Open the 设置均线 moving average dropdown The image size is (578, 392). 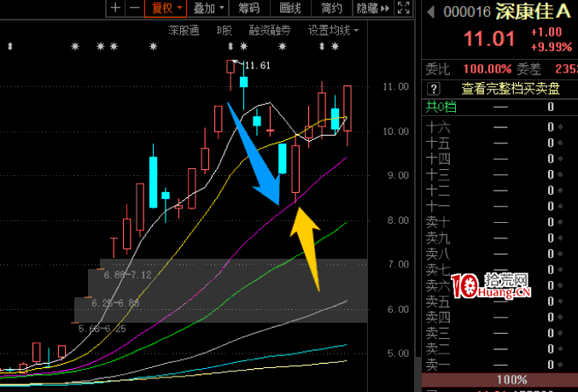(x=333, y=30)
